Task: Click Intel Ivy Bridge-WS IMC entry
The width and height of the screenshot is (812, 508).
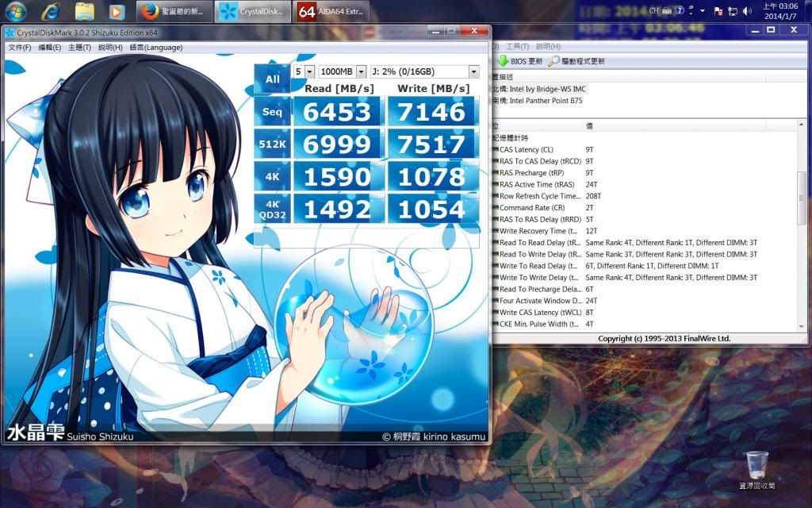Action: 539,89
